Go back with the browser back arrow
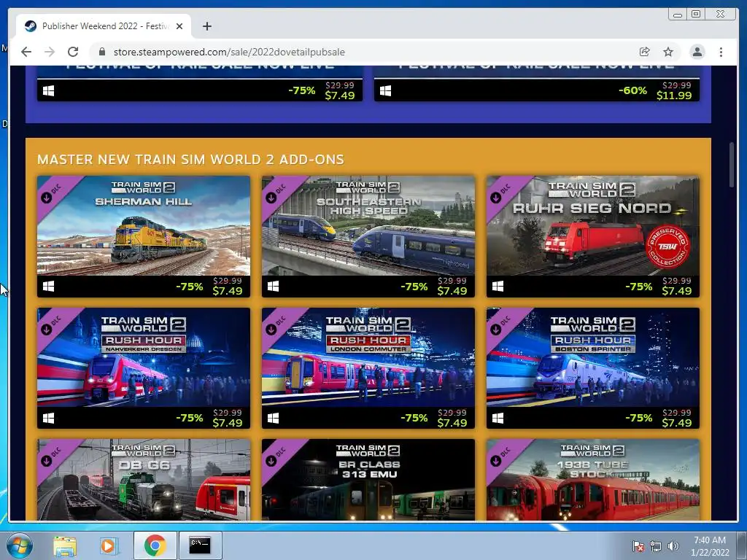747x560 pixels. point(26,52)
